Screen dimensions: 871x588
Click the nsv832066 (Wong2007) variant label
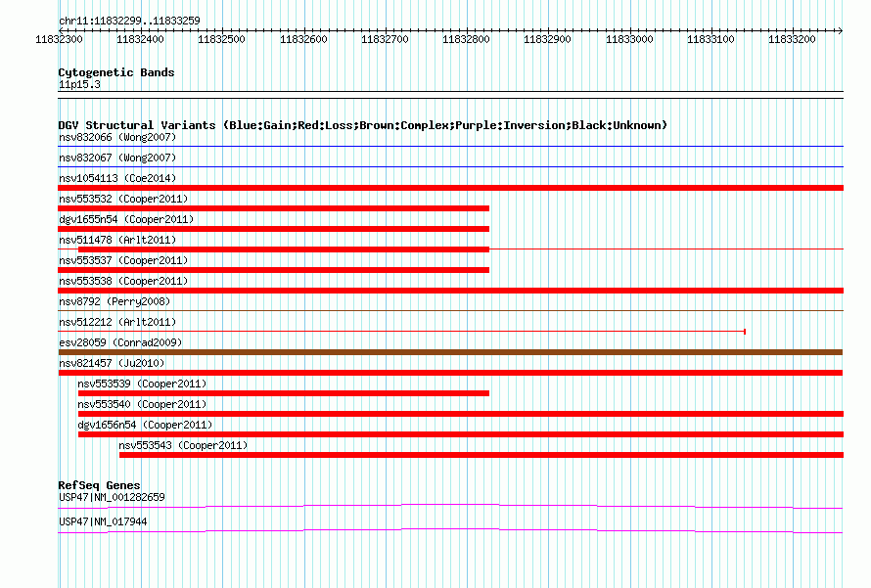pos(117,137)
